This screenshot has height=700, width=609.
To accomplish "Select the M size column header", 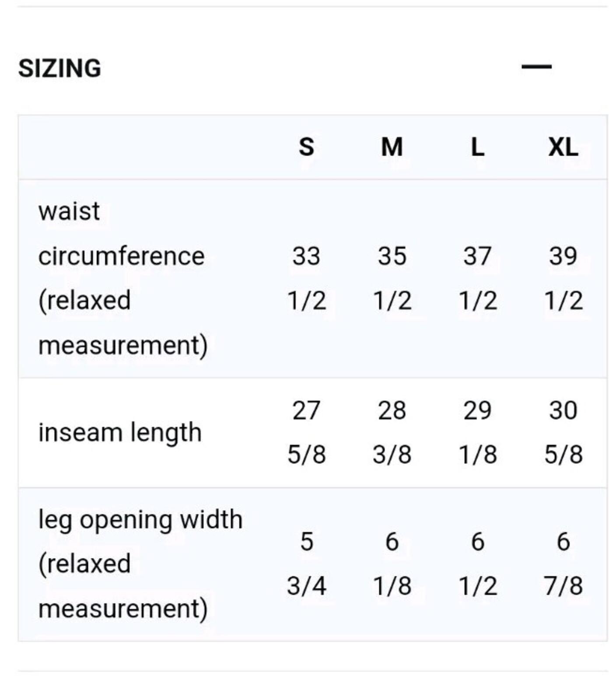I will (x=392, y=147).
